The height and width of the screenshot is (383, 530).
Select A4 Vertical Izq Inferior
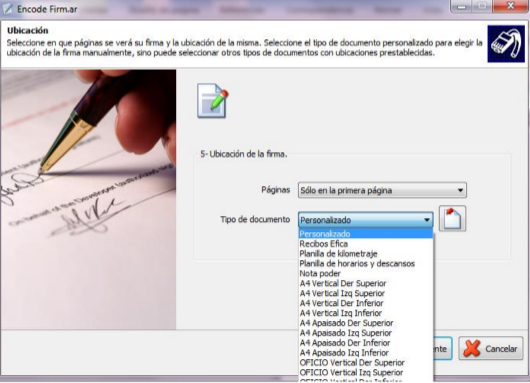[x=365, y=313]
